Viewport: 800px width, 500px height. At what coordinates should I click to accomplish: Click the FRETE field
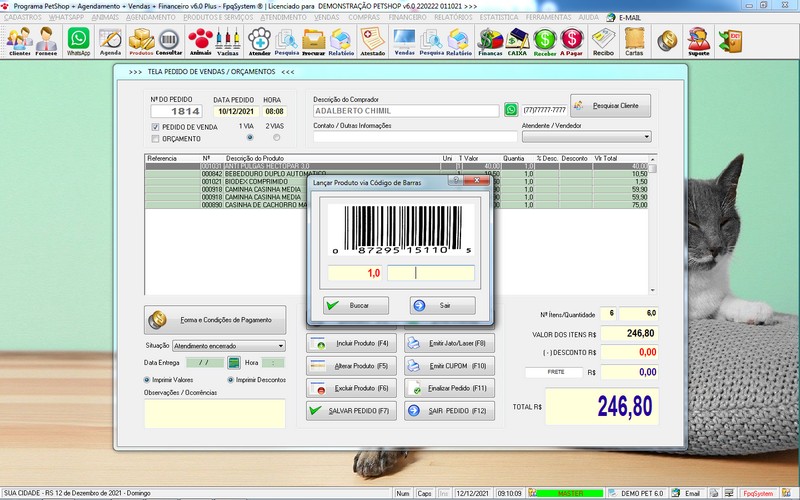[554, 372]
